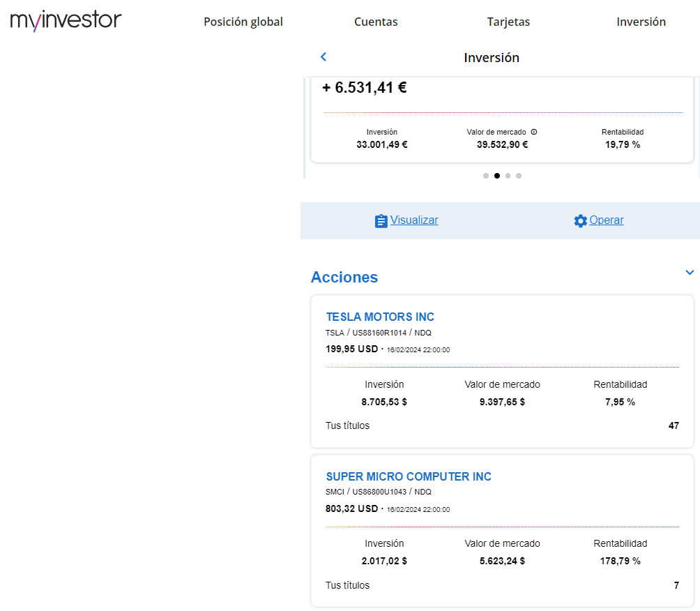Image resolution: width=700 pixels, height=611 pixels.
Task: Click the Acciones section heading
Action: 344,277
